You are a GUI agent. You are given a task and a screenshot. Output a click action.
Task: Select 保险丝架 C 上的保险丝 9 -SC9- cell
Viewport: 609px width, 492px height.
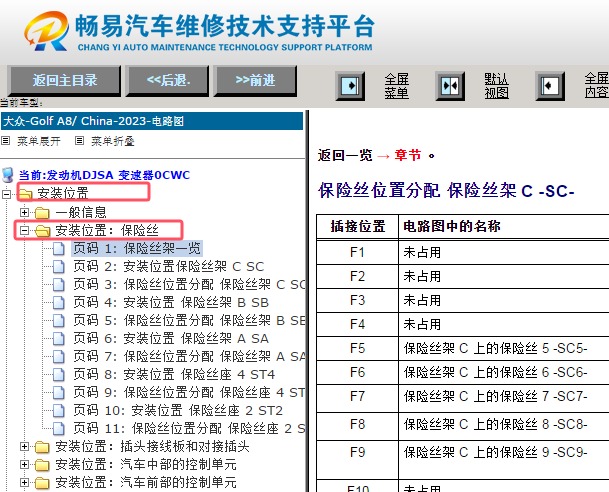[x=503, y=460]
